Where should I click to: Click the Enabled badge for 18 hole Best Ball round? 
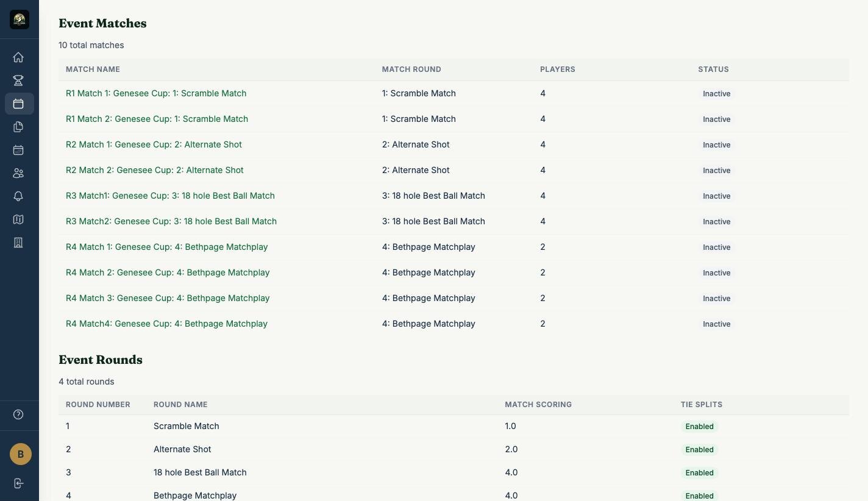[x=700, y=473]
